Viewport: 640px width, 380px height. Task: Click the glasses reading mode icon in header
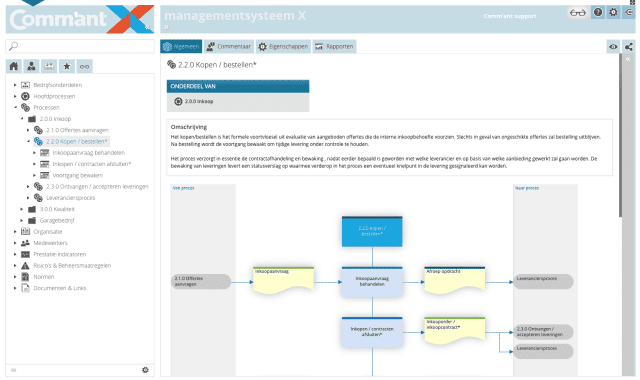[578, 13]
